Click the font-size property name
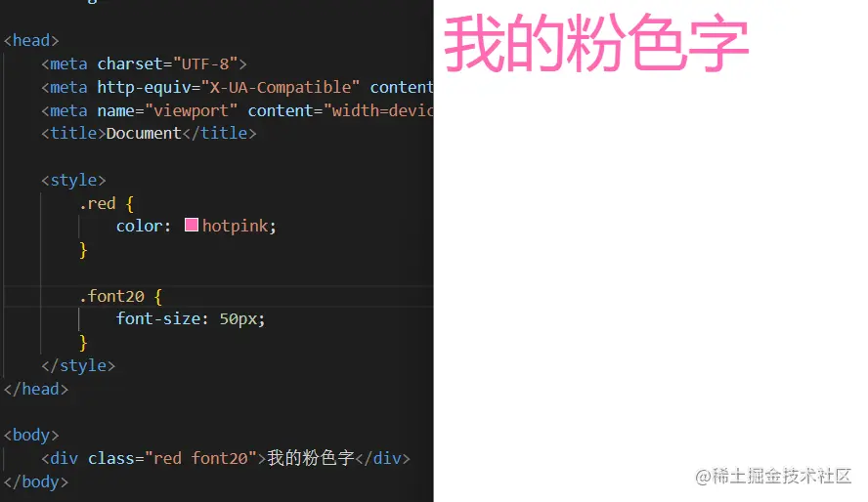Viewport: 868px width, 502px height. point(158,319)
